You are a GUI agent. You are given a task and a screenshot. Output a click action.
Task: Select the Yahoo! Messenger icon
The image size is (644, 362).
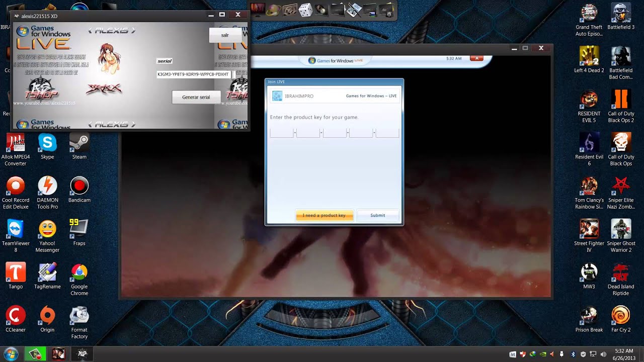[47, 229]
